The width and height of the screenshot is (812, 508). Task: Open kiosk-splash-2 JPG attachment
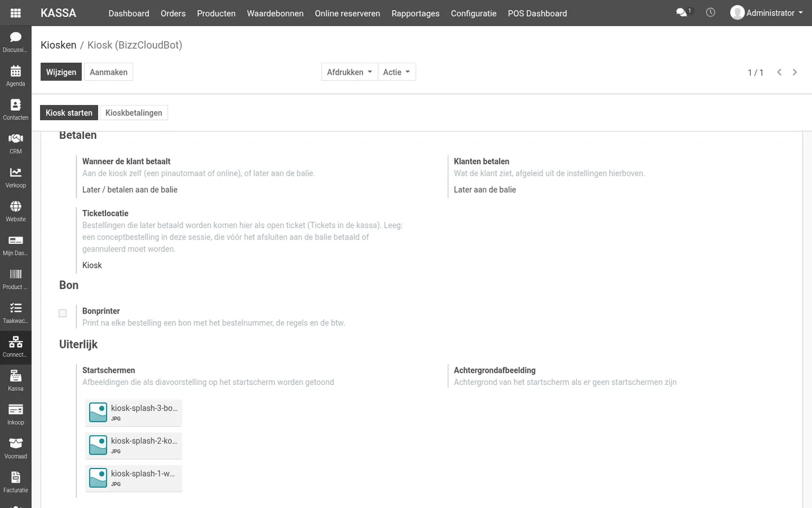tap(133, 445)
